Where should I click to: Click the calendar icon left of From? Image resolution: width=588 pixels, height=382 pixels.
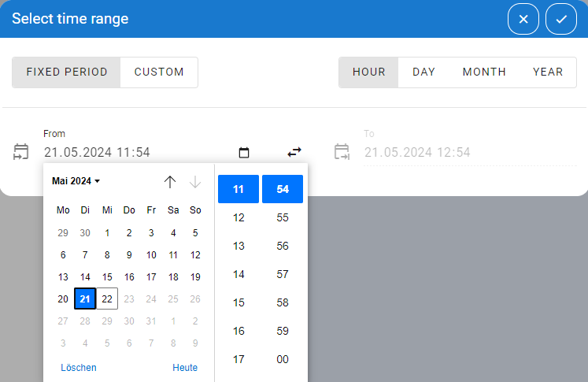point(21,152)
